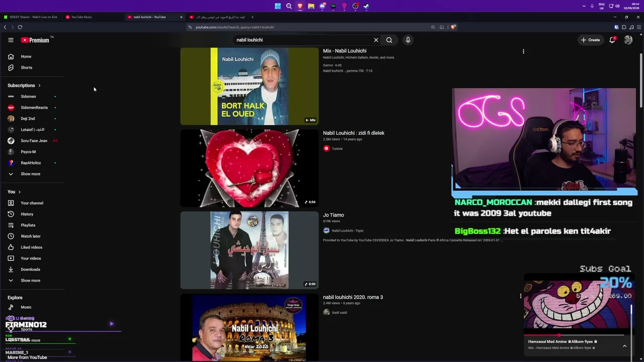Click the browser address bar URL
This screenshot has width=644, height=362.
coord(234,27)
